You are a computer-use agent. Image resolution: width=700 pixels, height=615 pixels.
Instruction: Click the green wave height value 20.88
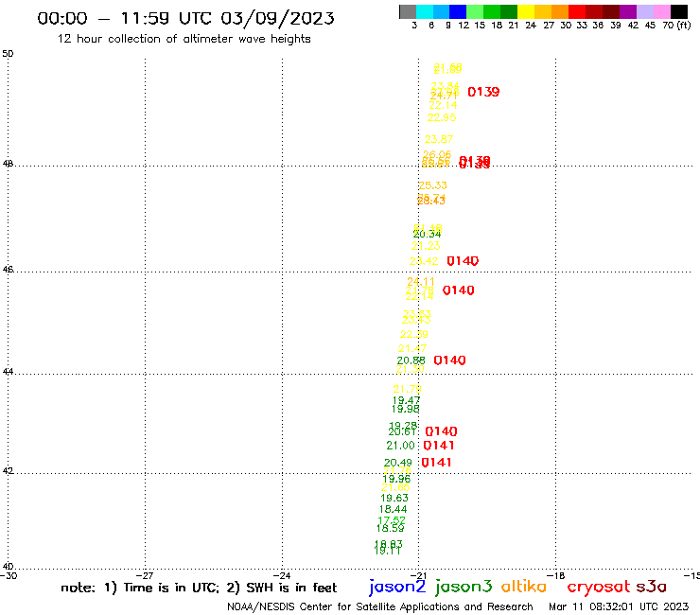tap(411, 360)
